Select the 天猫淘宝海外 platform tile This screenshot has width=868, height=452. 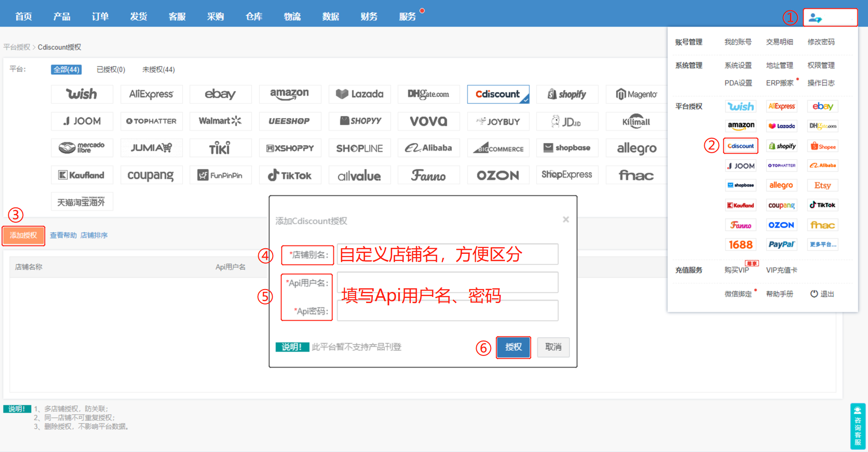(x=82, y=202)
